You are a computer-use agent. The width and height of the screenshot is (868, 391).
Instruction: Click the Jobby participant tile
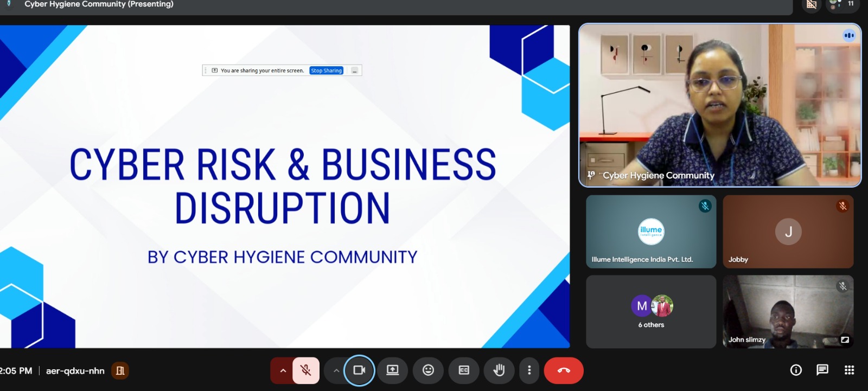click(788, 232)
